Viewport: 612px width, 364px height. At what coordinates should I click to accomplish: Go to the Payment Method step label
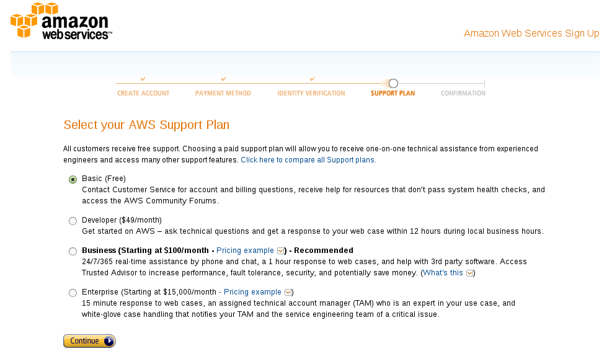click(223, 94)
